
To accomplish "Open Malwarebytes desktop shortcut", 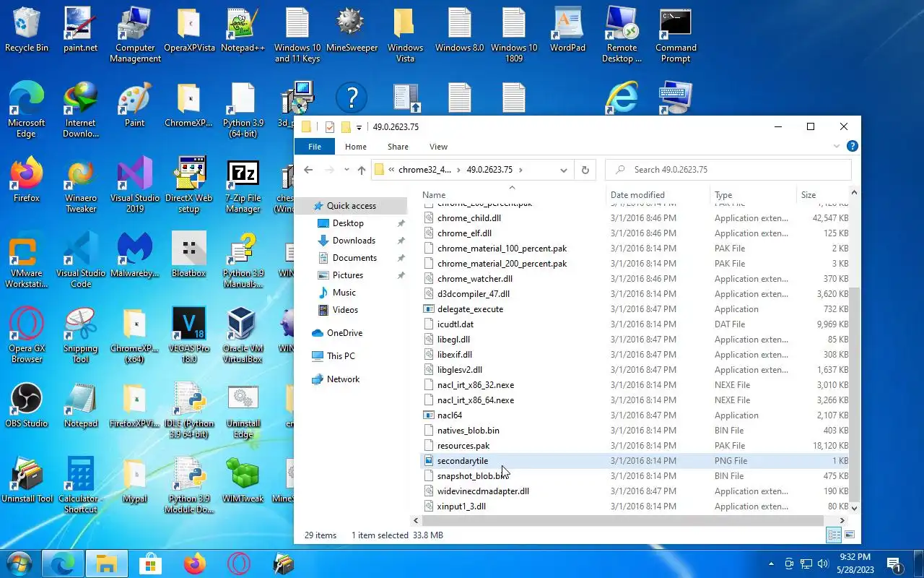I will coord(135,256).
